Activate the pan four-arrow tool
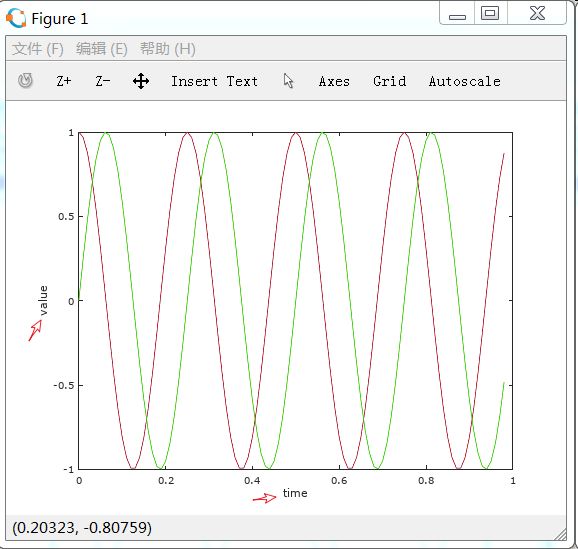Viewport: 578px width, 549px height. coord(141,81)
